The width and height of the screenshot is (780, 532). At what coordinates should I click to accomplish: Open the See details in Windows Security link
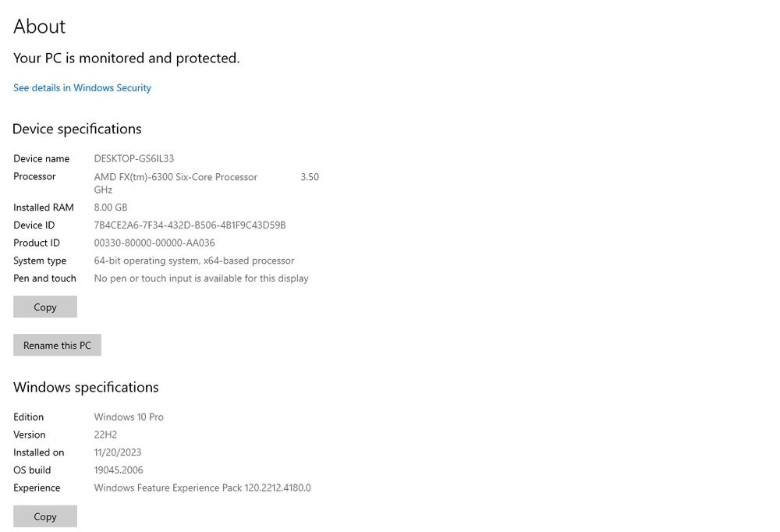click(82, 88)
